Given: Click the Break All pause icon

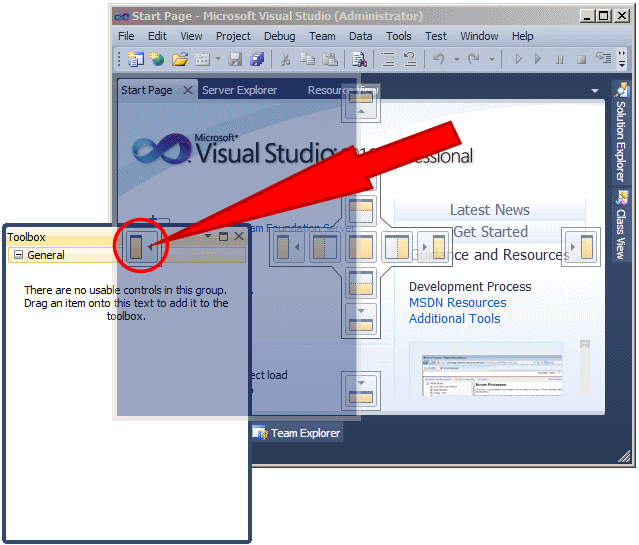Looking at the screenshot, I should [x=560, y=60].
